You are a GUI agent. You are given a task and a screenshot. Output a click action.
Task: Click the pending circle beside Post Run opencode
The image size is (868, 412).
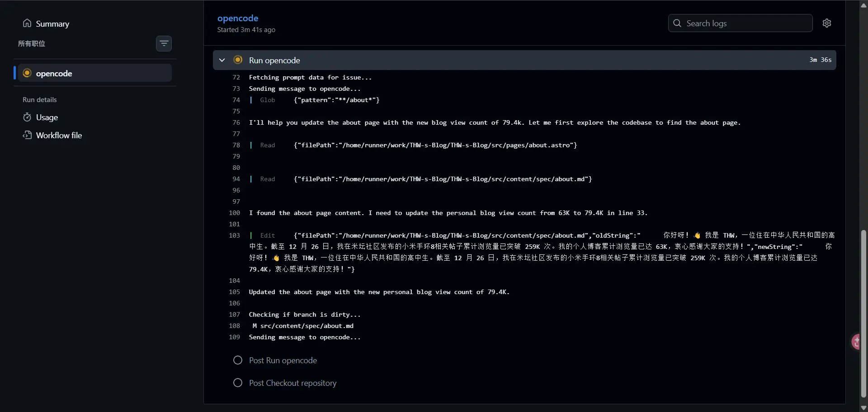238,360
